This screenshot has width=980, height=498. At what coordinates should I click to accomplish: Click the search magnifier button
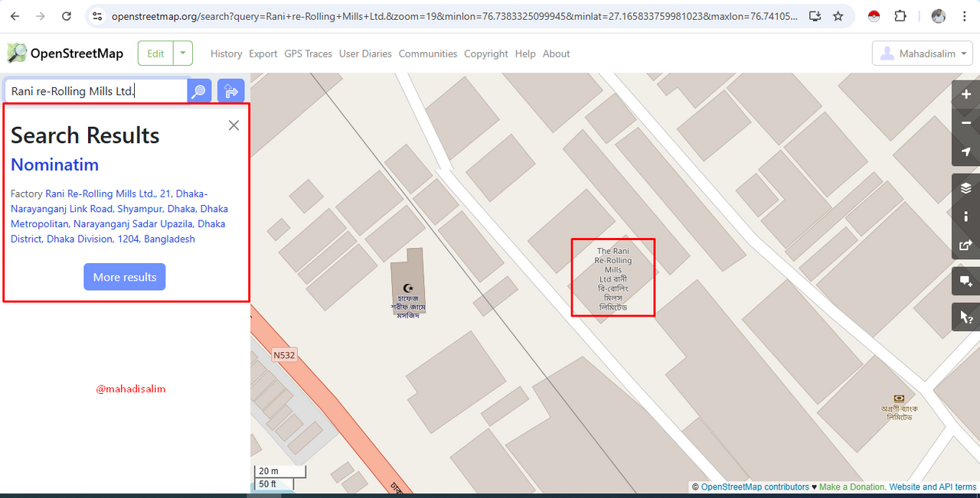pos(199,92)
